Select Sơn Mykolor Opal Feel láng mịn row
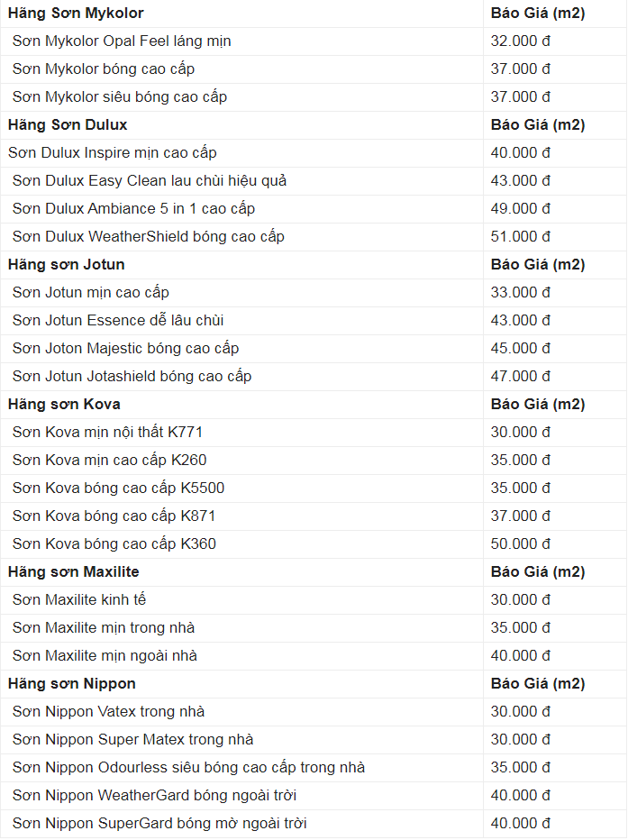 click(x=314, y=41)
